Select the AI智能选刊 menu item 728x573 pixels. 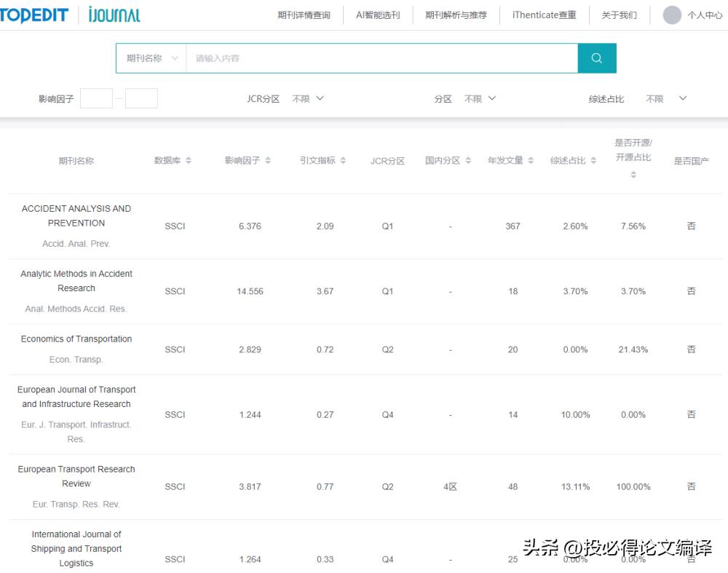pyautogui.click(x=377, y=14)
